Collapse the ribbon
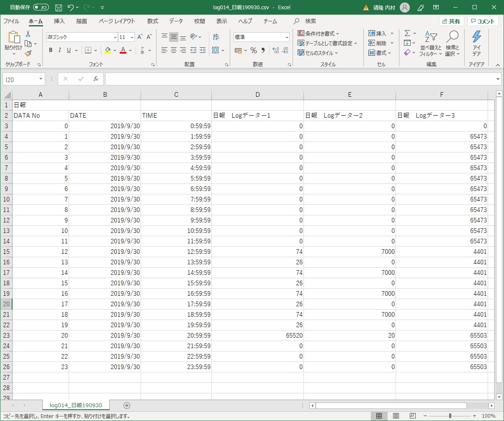 click(498, 65)
